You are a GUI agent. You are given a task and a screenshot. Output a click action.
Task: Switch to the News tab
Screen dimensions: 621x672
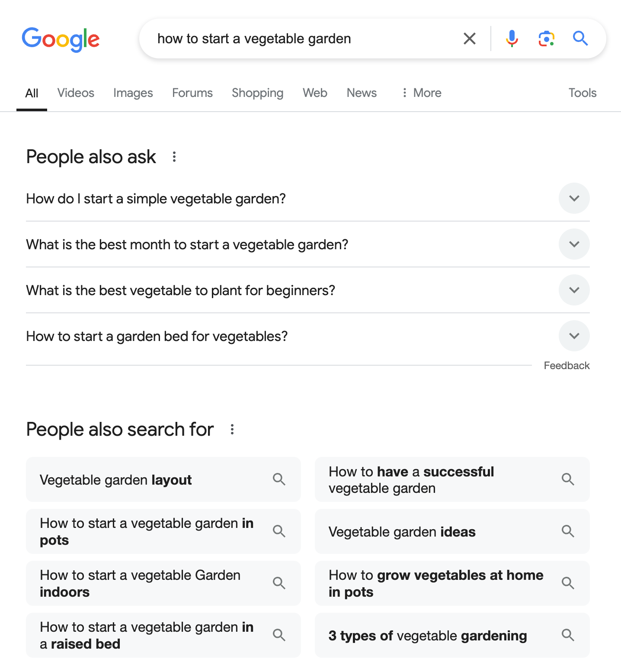361,93
